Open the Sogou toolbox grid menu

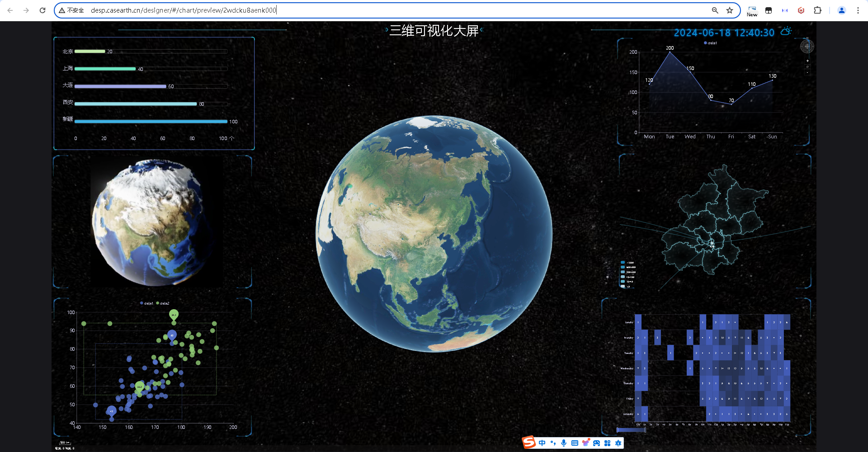607,443
